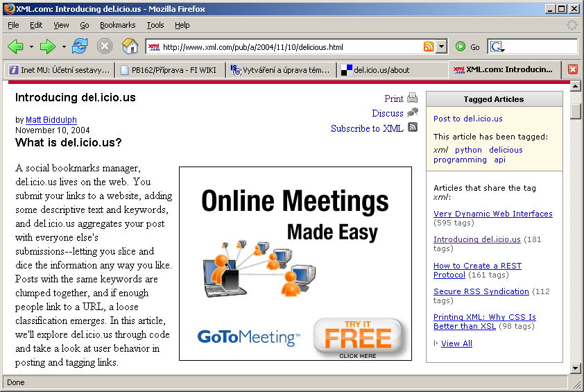
Task: Click the feed icon beside Subscribe to XML
Action: coord(412,128)
